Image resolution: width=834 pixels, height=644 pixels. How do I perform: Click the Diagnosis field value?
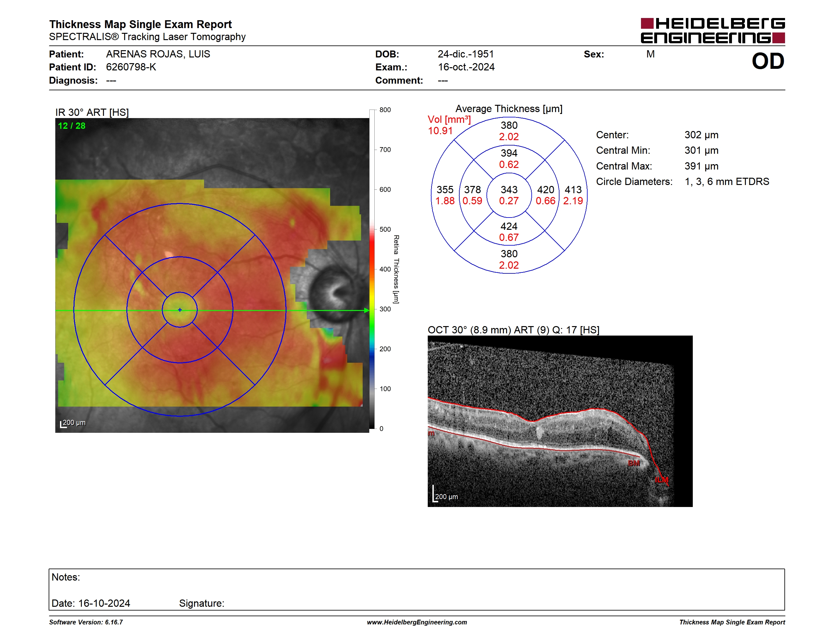click(111, 80)
